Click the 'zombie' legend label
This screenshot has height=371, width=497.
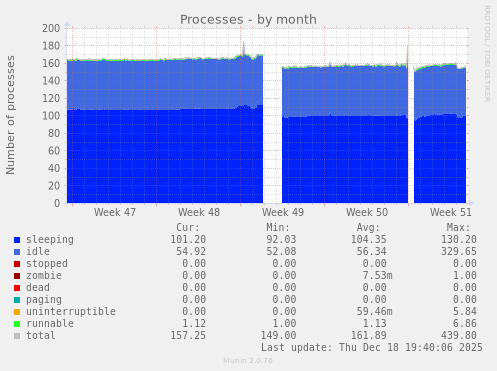(44, 276)
